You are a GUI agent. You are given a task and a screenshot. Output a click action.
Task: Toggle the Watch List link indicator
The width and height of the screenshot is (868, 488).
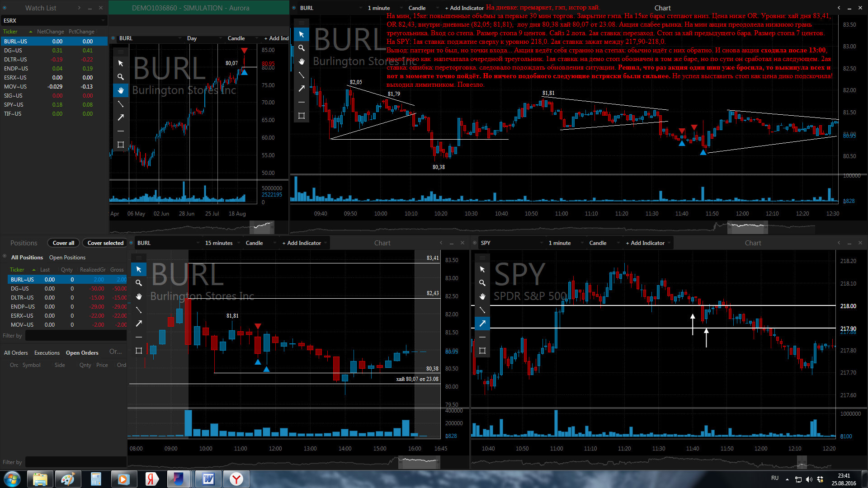pyautogui.click(x=5, y=8)
